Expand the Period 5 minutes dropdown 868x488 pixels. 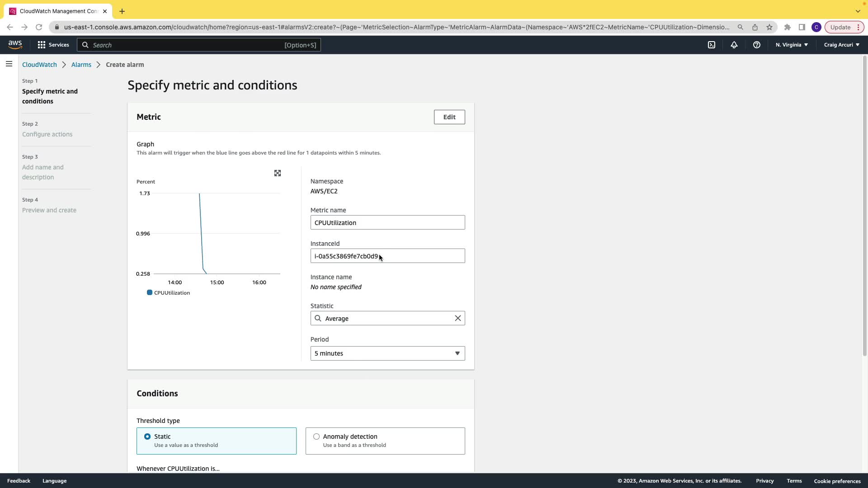(387, 353)
